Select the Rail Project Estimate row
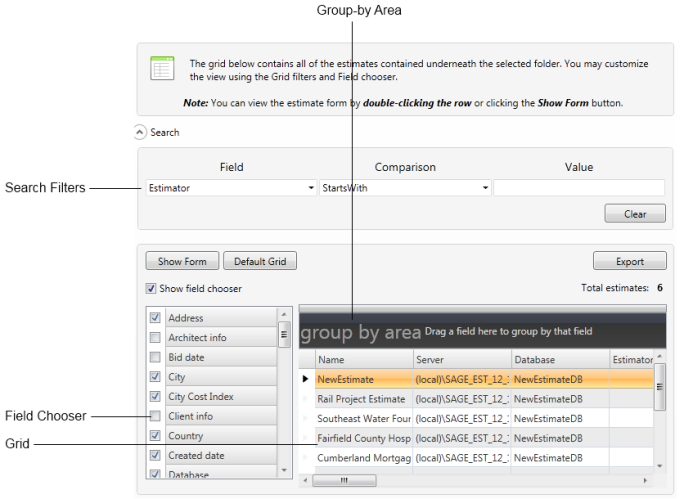The image size is (684, 499). (361, 399)
